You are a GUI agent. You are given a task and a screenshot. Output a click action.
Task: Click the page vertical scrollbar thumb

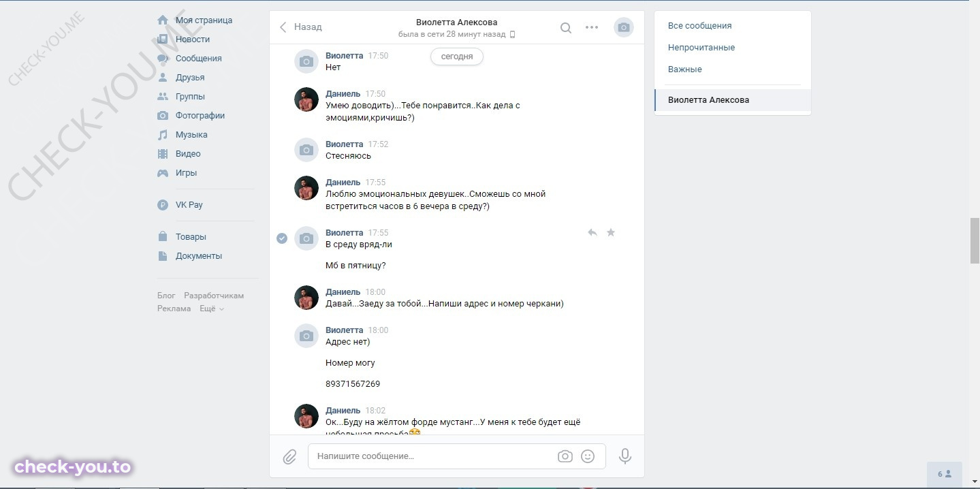975,240
